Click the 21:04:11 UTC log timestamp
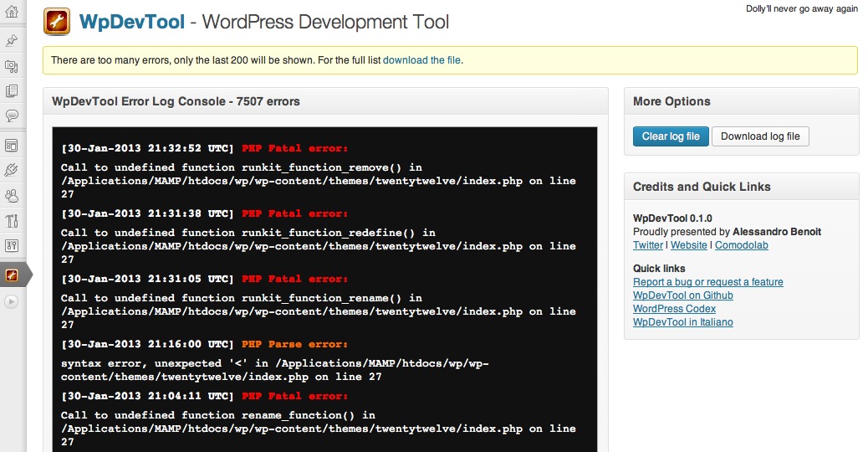The image size is (868, 452). pos(147,396)
